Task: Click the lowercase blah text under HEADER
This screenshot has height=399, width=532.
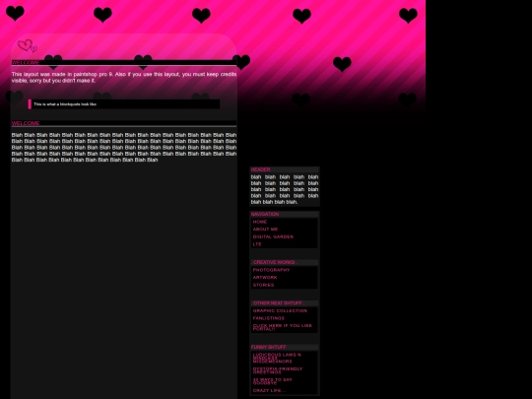Action: pyautogui.click(x=285, y=189)
